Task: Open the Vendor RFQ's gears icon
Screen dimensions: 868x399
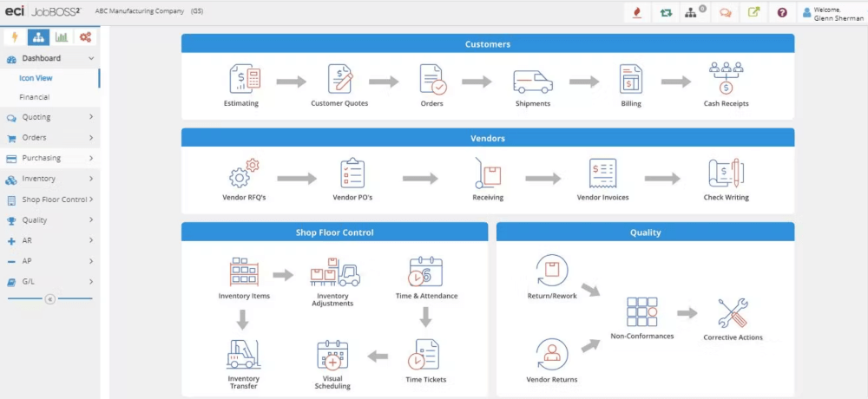Action: coord(244,173)
